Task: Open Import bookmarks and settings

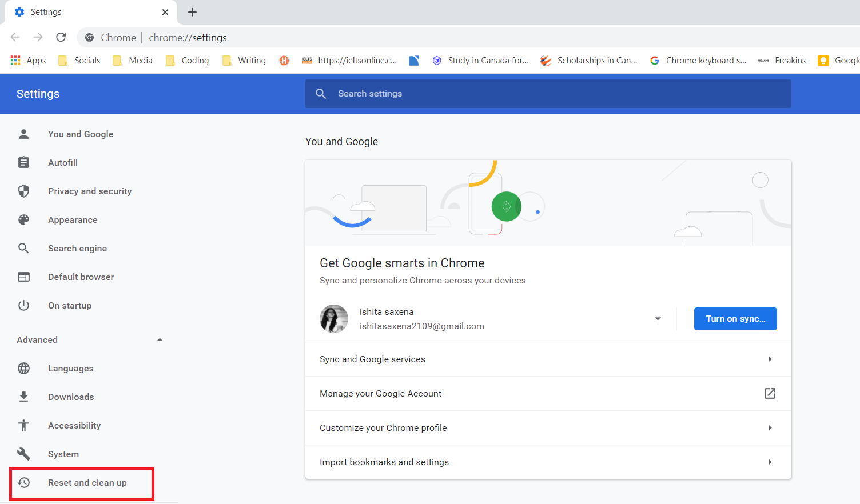Action: [548, 462]
